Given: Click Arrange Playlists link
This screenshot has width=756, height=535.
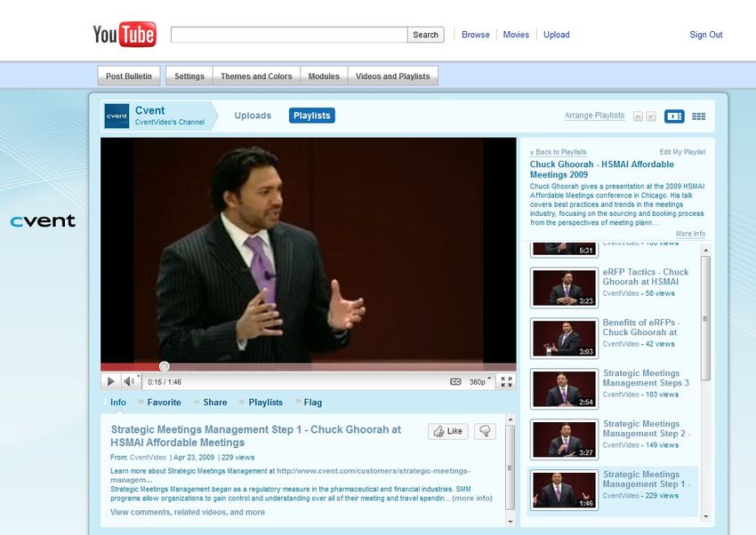Looking at the screenshot, I should [594, 116].
